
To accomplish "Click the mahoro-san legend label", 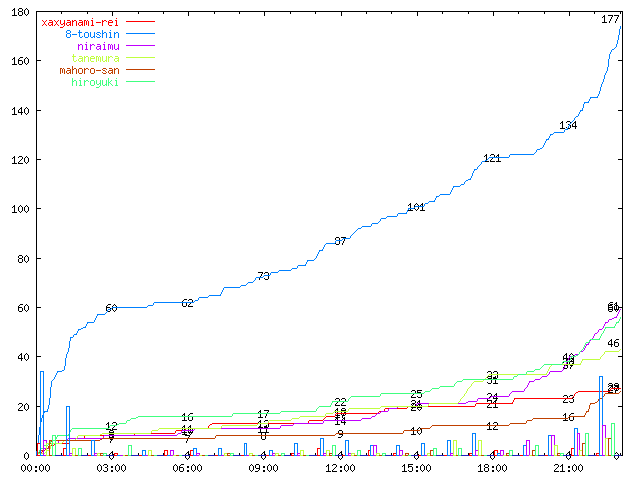I will (x=89, y=70).
